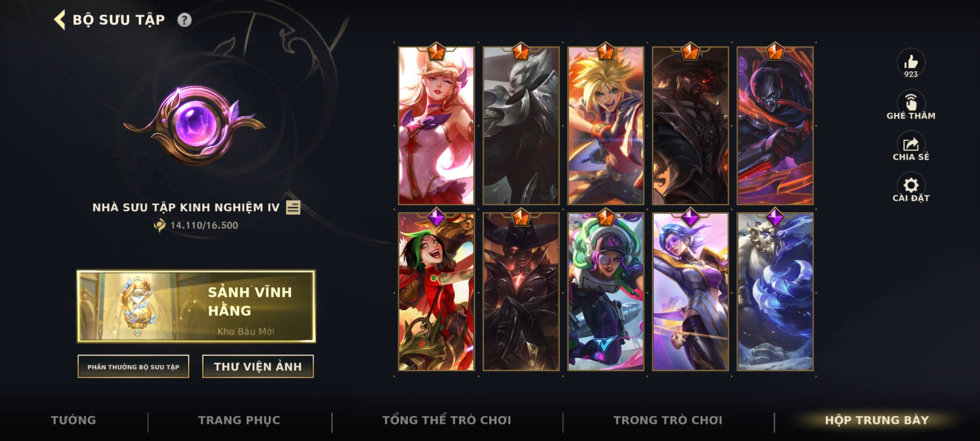Go back using the Bộ Sưu Tập arrow
This screenshot has width=980, height=441.
[60, 20]
